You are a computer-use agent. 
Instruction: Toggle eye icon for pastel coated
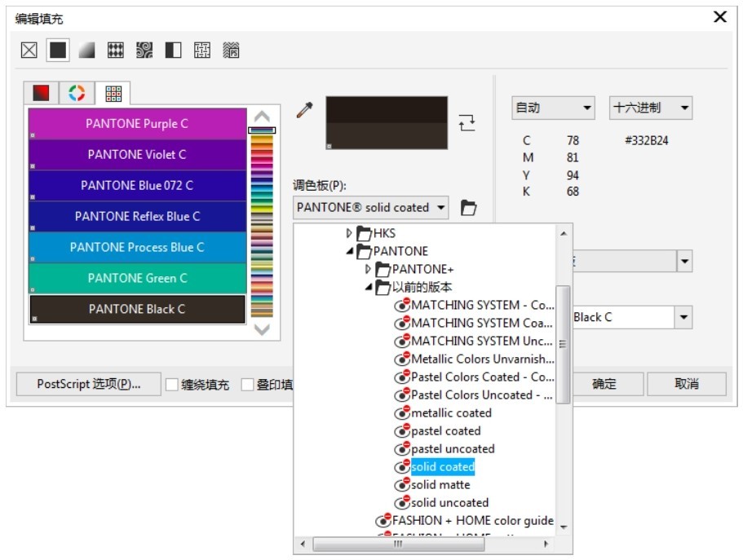click(x=402, y=430)
